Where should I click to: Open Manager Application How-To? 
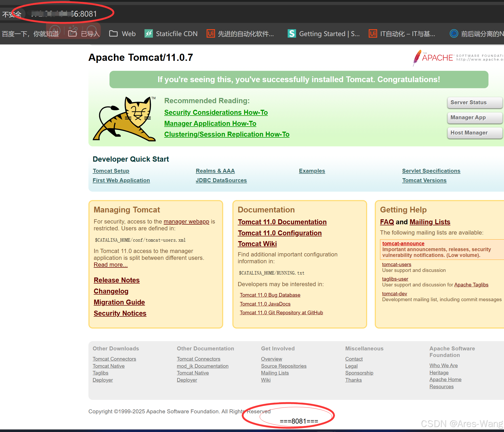[210, 123]
